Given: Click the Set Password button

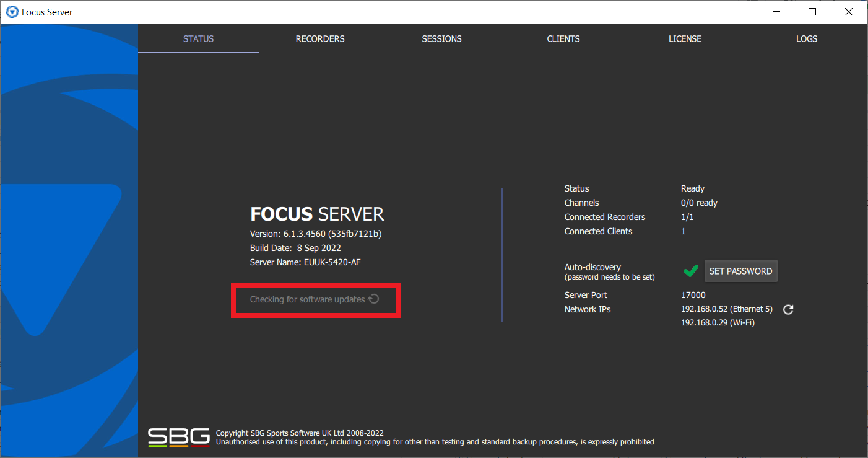Looking at the screenshot, I should coord(740,271).
